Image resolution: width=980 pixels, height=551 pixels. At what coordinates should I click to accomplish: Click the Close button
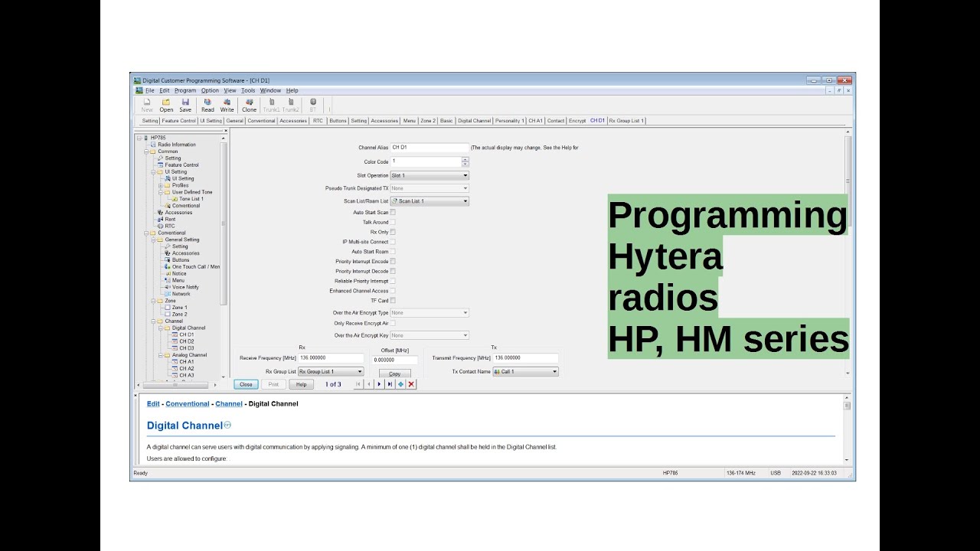click(246, 384)
